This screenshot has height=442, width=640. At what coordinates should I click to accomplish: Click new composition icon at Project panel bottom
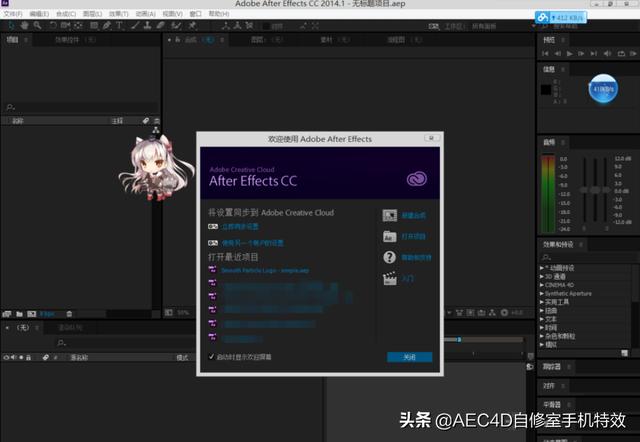(31, 314)
